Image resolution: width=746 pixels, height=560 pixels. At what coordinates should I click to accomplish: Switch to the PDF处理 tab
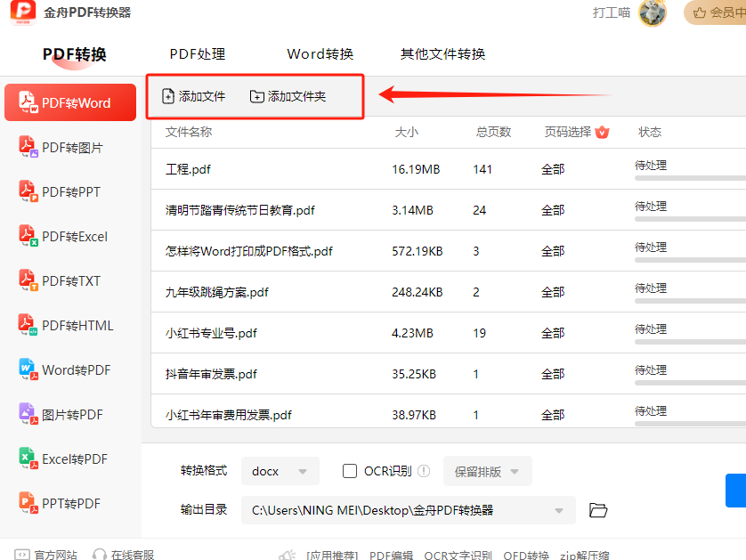198,54
